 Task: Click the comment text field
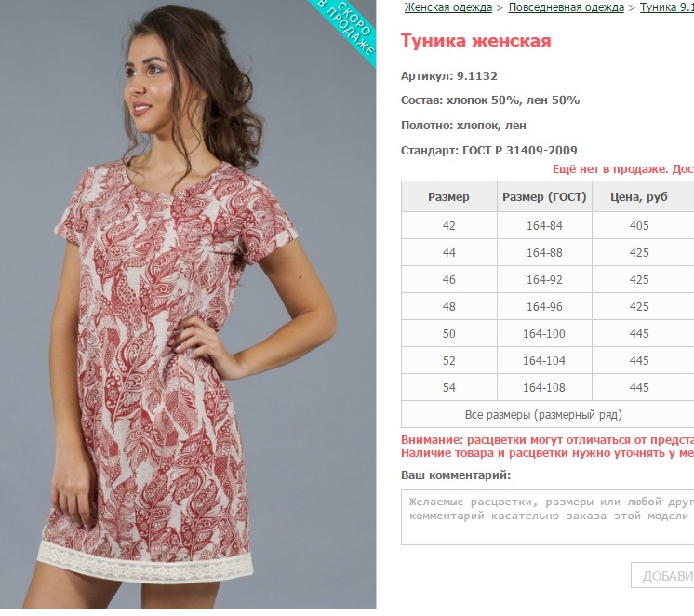[548, 517]
